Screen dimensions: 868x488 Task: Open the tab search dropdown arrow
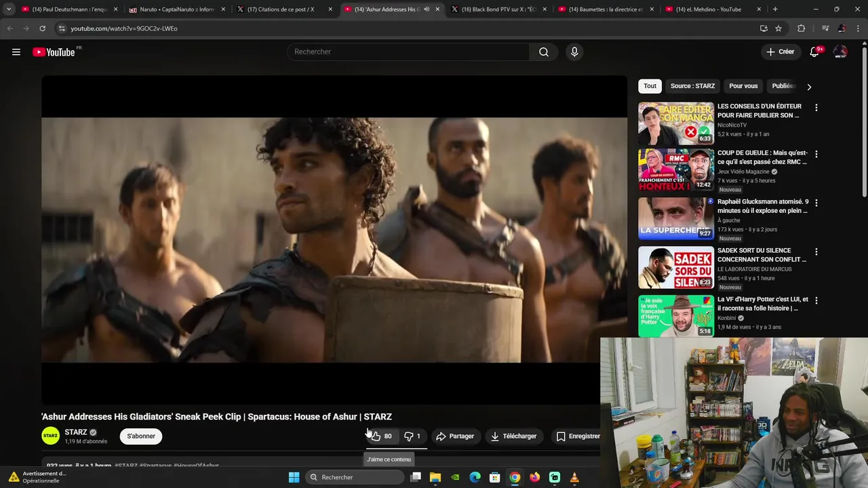9,9
